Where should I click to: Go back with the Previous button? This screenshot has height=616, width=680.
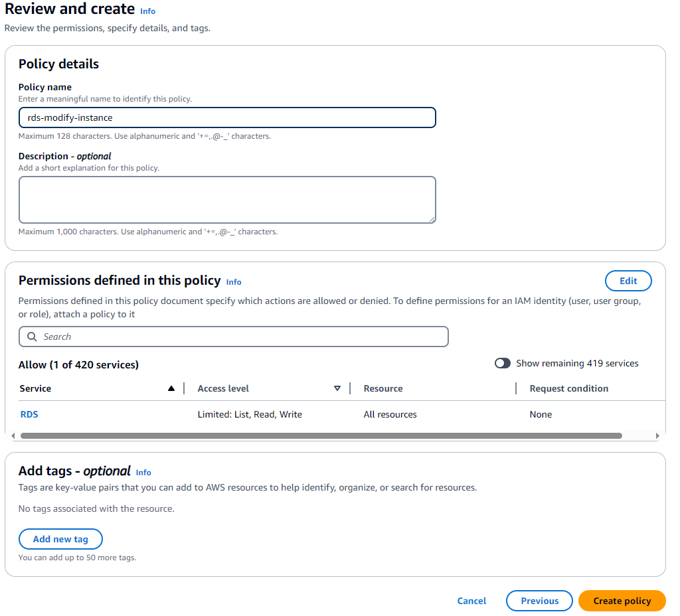[x=539, y=601]
